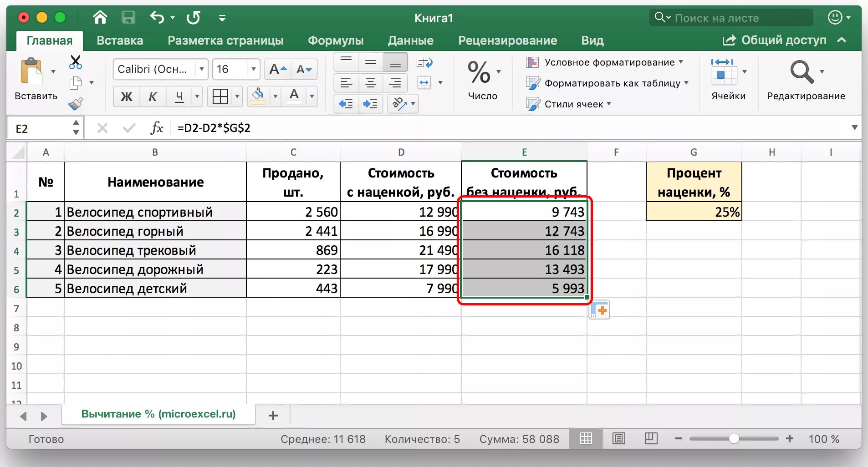Image resolution: width=868 pixels, height=467 pixels.
Task: Open the Вид tab
Action: (x=592, y=41)
